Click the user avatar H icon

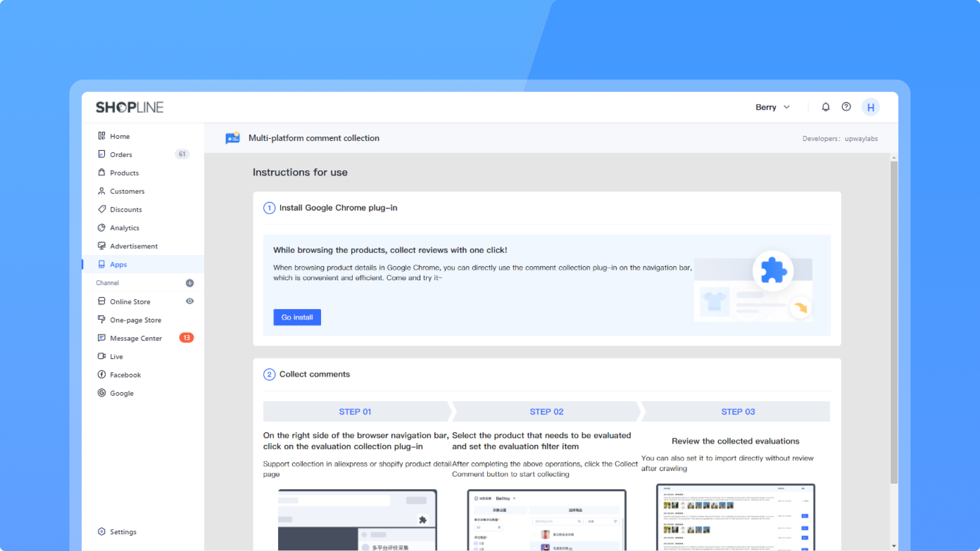click(870, 107)
